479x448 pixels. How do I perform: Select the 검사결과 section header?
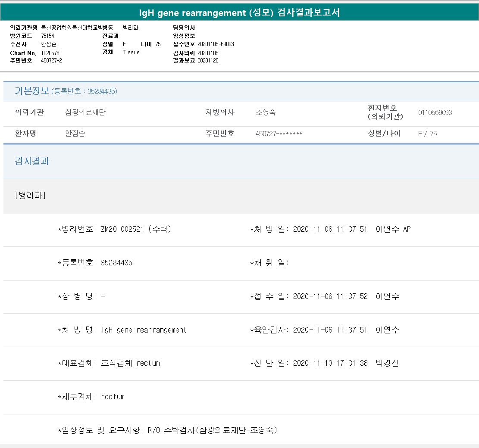coord(32,161)
